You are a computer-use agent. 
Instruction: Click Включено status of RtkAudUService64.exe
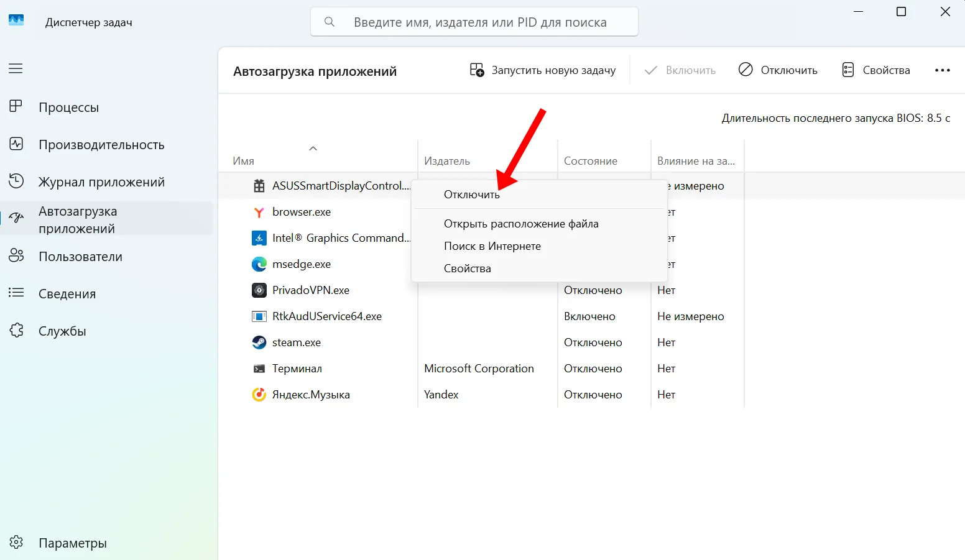click(589, 316)
